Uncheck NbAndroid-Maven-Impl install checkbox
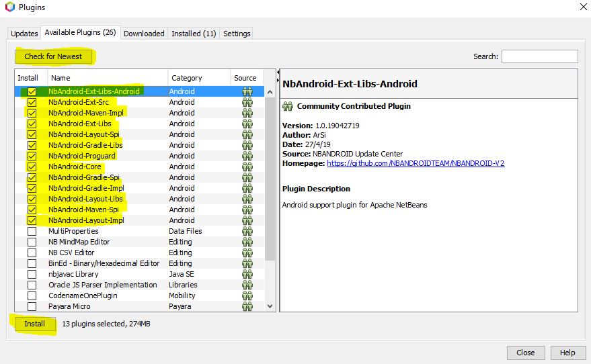Image resolution: width=591 pixels, height=364 pixels. pos(32,113)
